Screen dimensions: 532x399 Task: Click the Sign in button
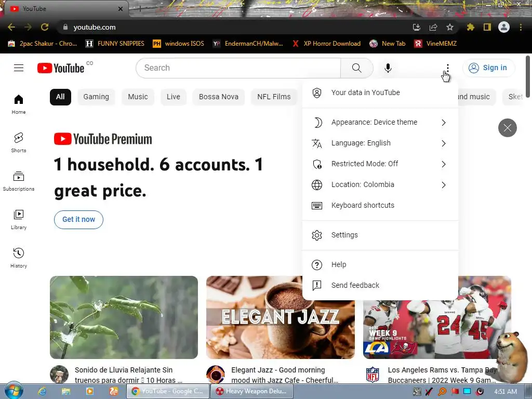[x=488, y=68]
